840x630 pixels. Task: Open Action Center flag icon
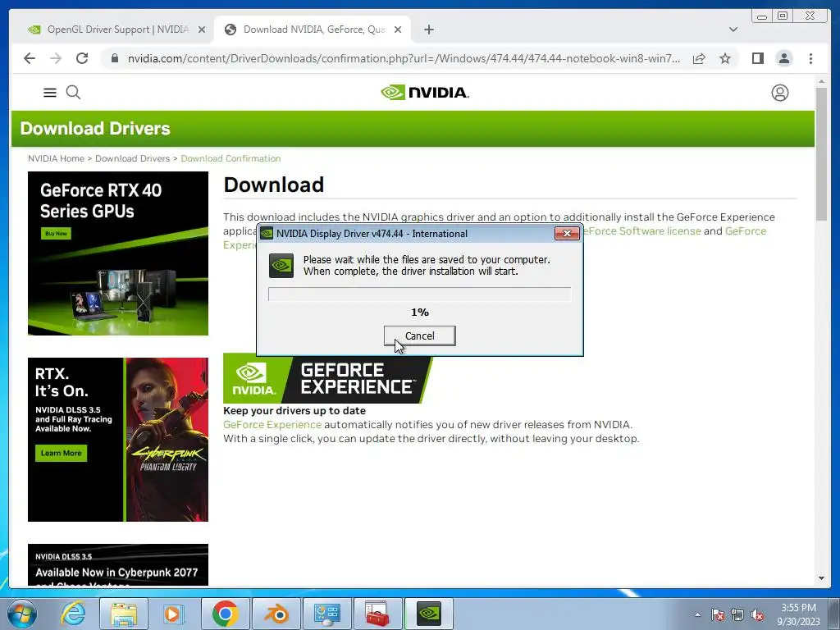717,615
